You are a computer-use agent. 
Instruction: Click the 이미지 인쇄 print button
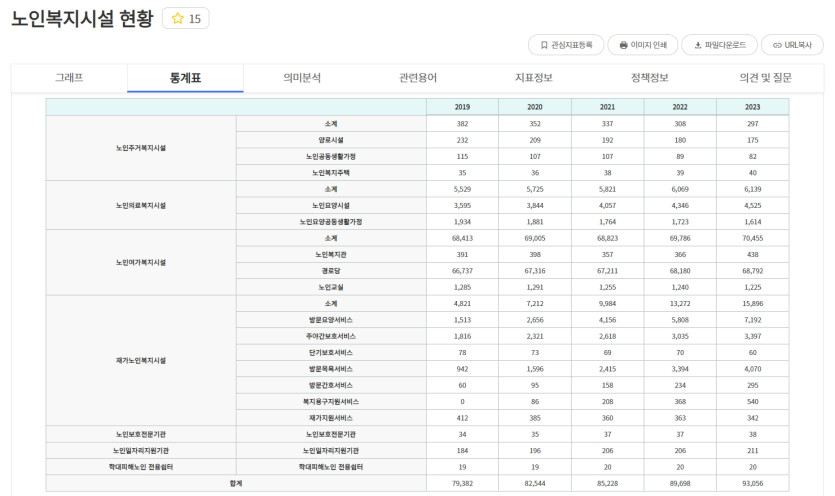(643, 45)
